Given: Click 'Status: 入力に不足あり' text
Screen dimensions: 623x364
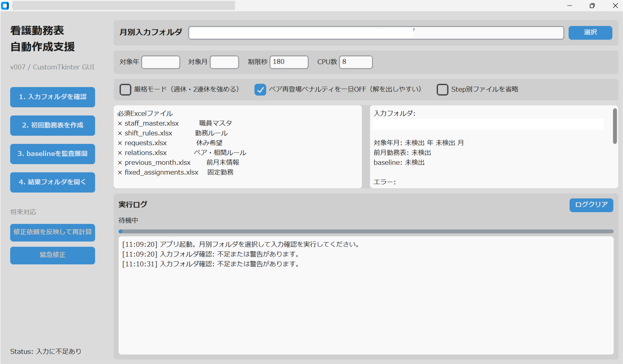Looking at the screenshot, I should pyautogui.click(x=46, y=351).
